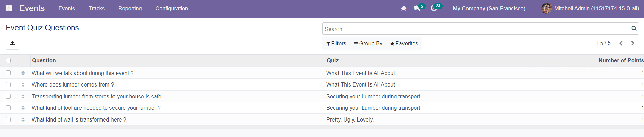Screen dimensions: 644x137
Task: Open the conversations message icon
Action: point(417,8)
